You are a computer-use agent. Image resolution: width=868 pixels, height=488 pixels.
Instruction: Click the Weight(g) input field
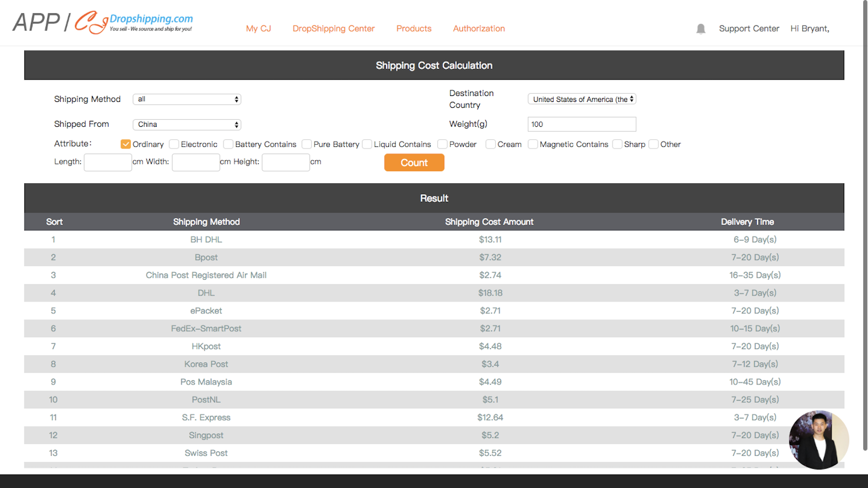(582, 124)
